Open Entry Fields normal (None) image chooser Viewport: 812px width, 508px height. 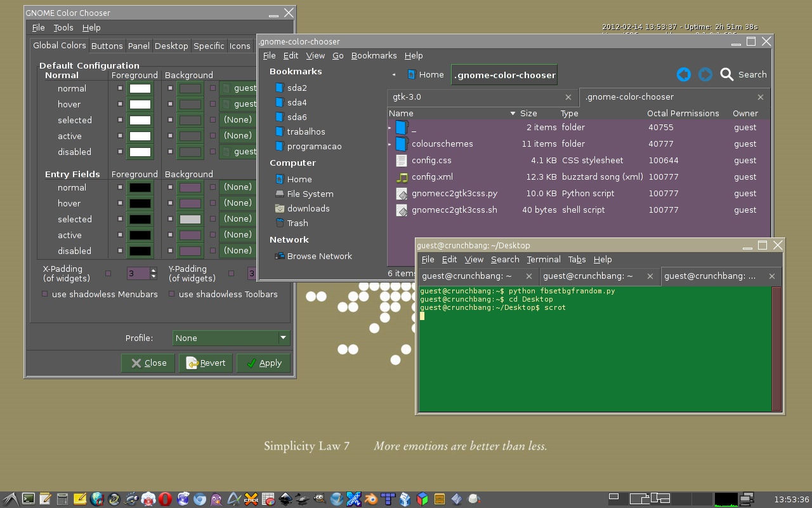click(239, 187)
